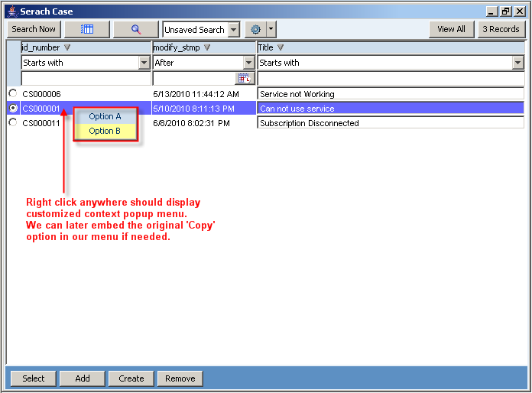Open the dropdown arrow beside the gear icon

271,30
